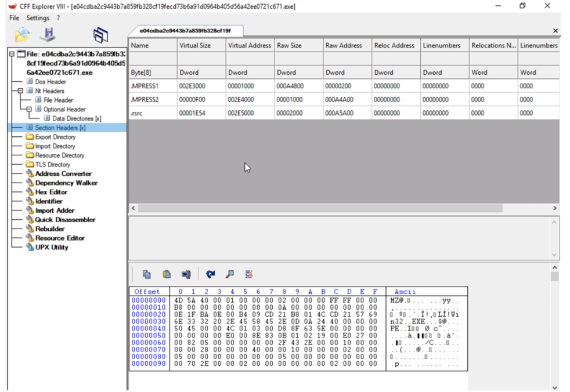Click the Virtual Address column header
The width and height of the screenshot is (570, 392).
point(250,45)
